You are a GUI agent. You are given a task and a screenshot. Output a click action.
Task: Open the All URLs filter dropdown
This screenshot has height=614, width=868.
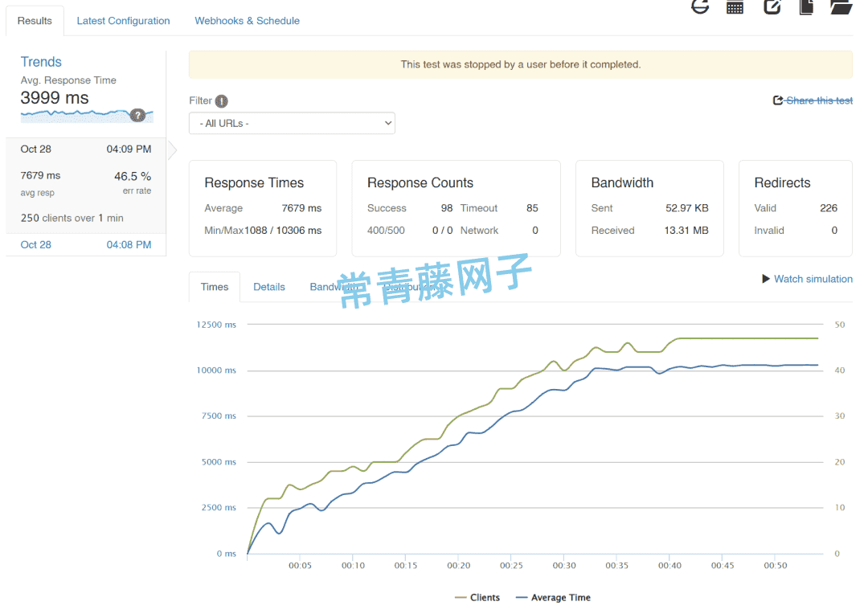(x=292, y=123)
